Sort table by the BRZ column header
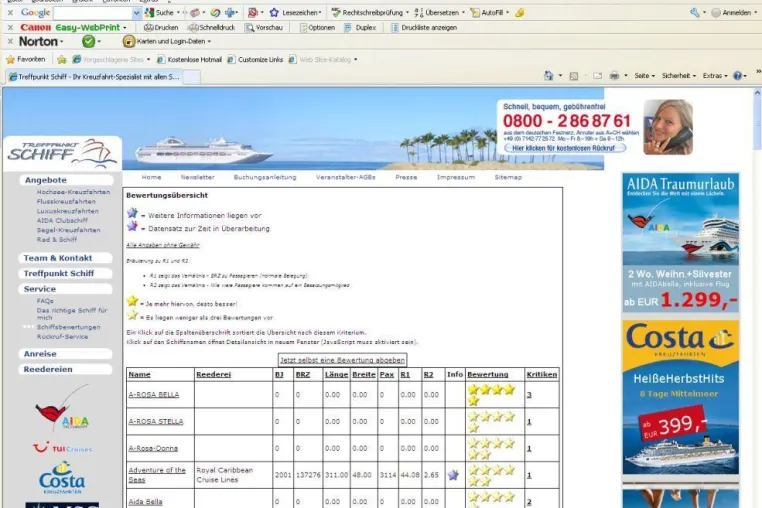This screenshot has height=508, width=762. [x=303, y=374]
